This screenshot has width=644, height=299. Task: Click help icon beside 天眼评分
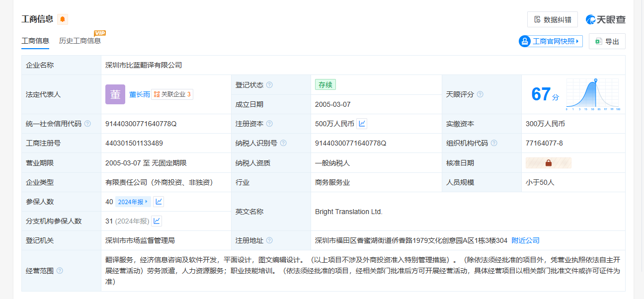click(x=480, y=94)
